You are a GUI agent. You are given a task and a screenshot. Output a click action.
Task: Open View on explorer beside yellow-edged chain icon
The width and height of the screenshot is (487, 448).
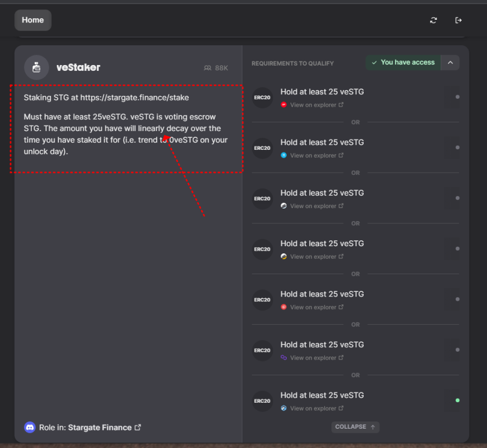[317, 257]
